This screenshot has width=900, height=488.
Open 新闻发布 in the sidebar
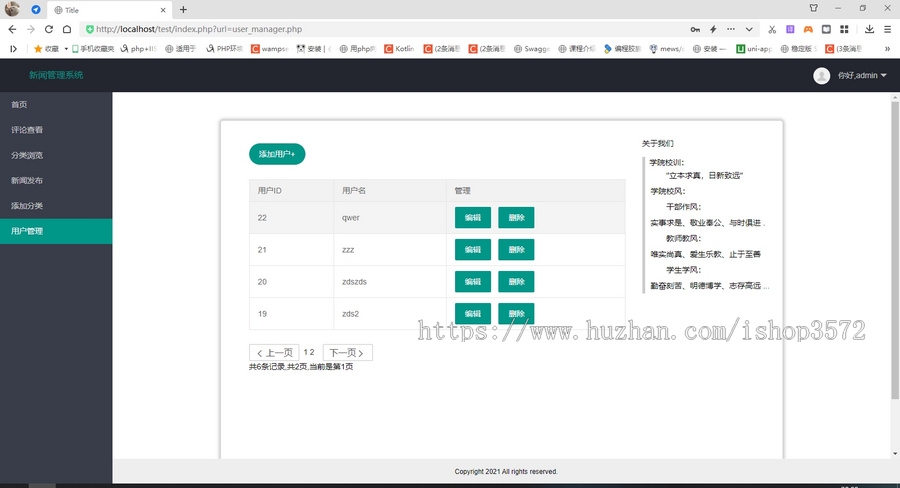[x=56, y=180]
